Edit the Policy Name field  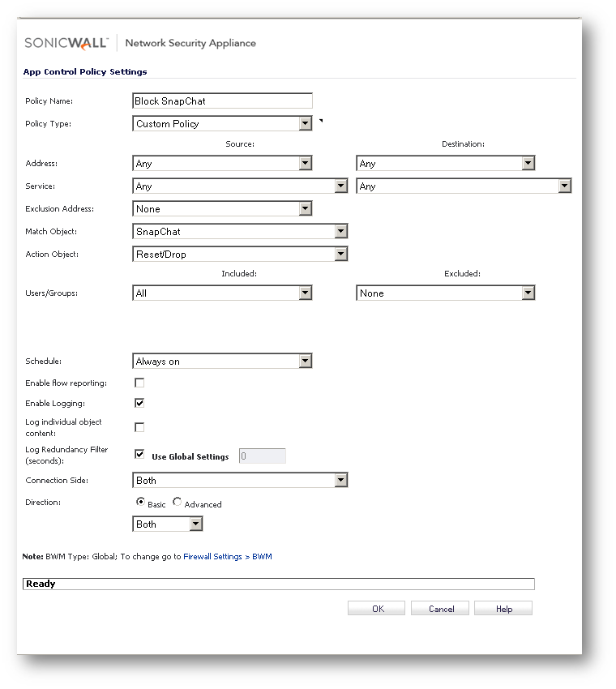coord(222,101)
